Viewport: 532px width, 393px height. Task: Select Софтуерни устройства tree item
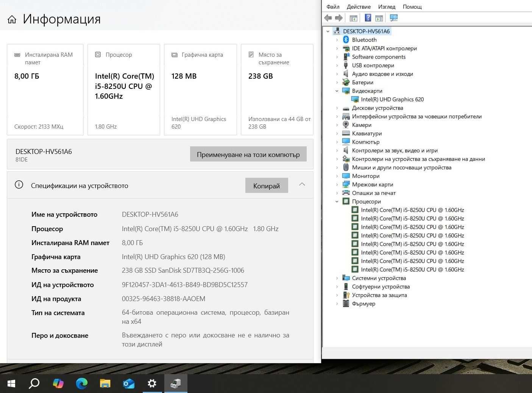(x=381, y=287)
